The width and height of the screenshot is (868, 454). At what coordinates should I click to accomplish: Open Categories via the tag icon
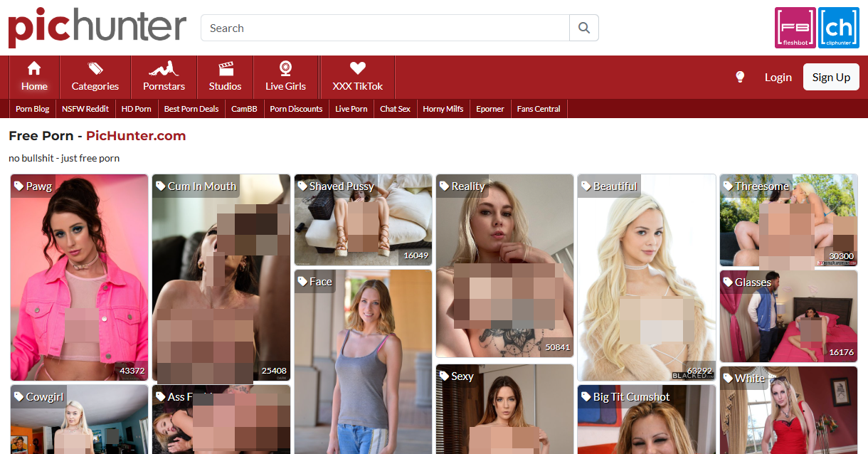coord(95,68)
